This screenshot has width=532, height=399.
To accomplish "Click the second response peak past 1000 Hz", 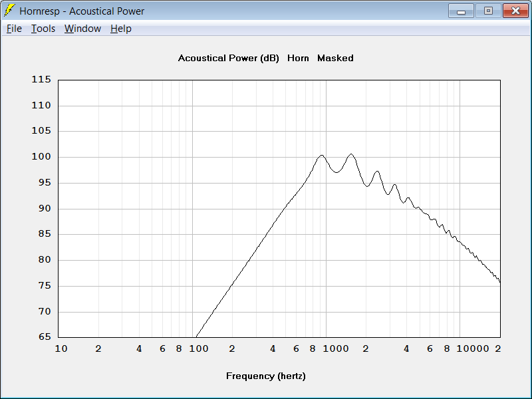I will tap(351, 154).
